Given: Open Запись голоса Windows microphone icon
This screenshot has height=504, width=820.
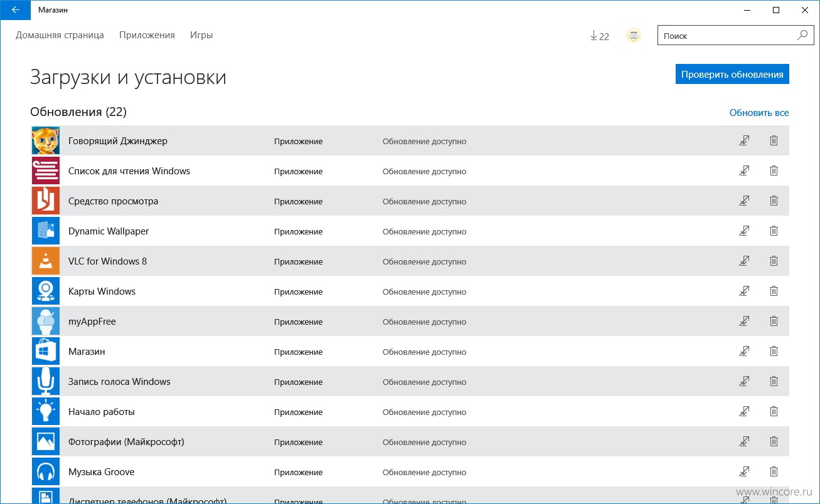Looking at the screenshot, I should pyautogui.click(x=46, y=382).
